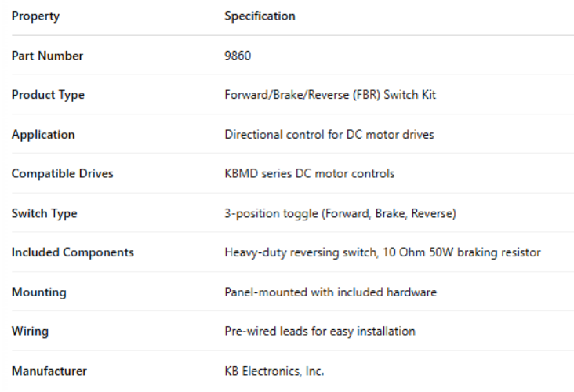Viewport: 574px width, 392px height.
Task: Click the Forward/Brake/Reverse (FBR) Switch Kit text
Action: pyautogui.click(x=330, y=95)
